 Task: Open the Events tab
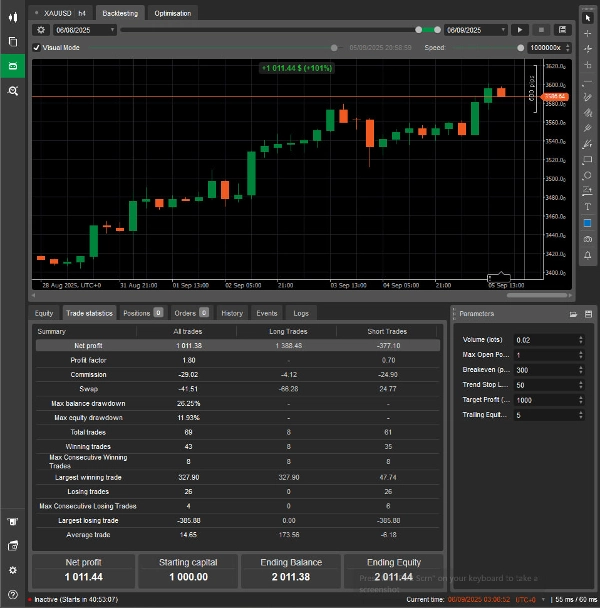pyautogui.click(x=267, y=313)
